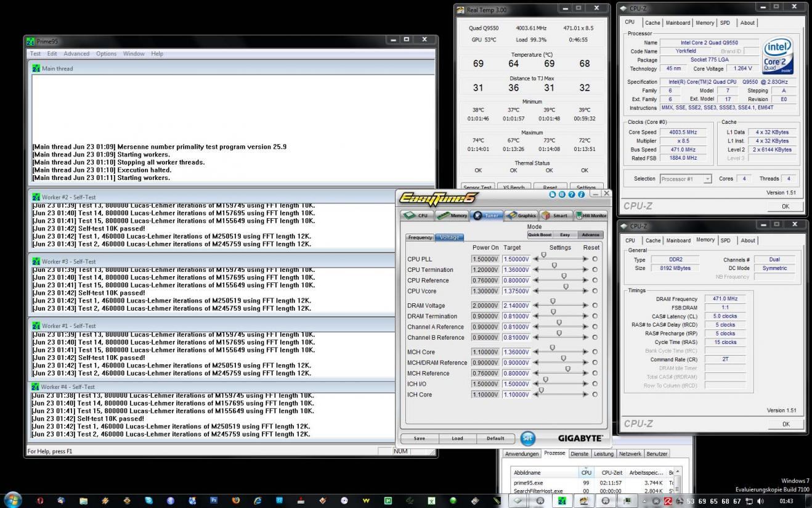Click the Prime95 icon in Worker #2 title bar
The height and width of the screenshot is (508, 812).
[x=36, y=197]
